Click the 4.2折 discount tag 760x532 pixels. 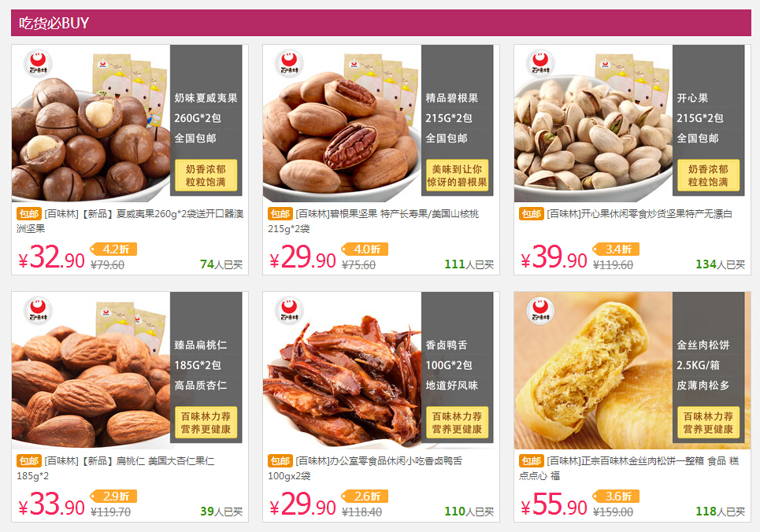point(113,249)
